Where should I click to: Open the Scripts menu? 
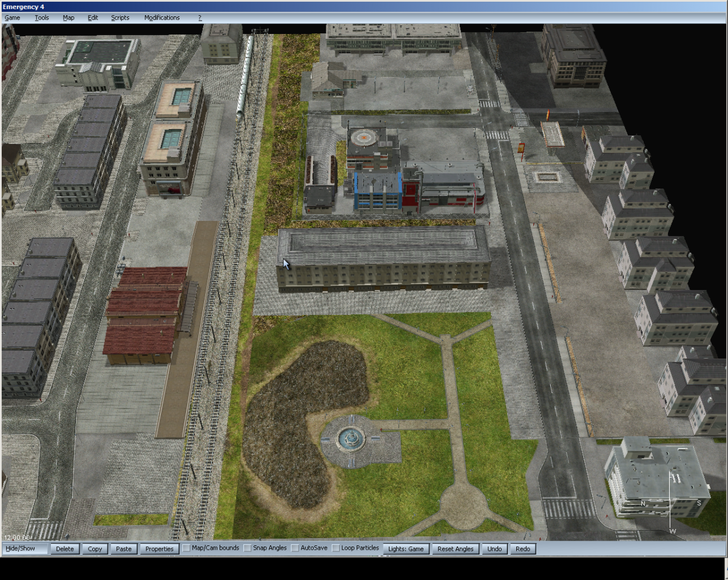point(120,18)
